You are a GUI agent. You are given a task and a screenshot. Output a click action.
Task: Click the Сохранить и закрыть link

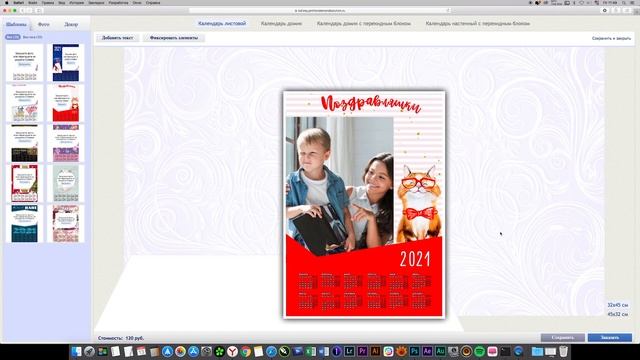[611, 38]
